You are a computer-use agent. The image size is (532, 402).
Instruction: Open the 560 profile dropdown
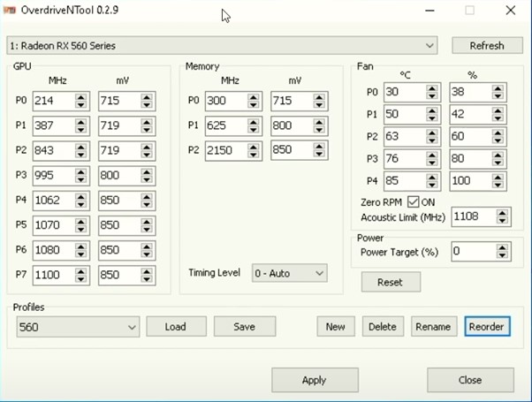click(78, 327)
